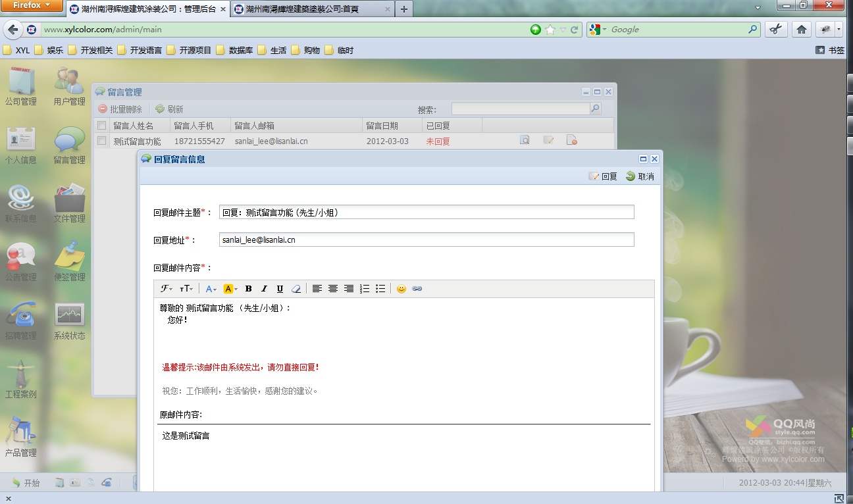853x504 pixels.
Task: Click the Google search box
Action: [677, 30]
